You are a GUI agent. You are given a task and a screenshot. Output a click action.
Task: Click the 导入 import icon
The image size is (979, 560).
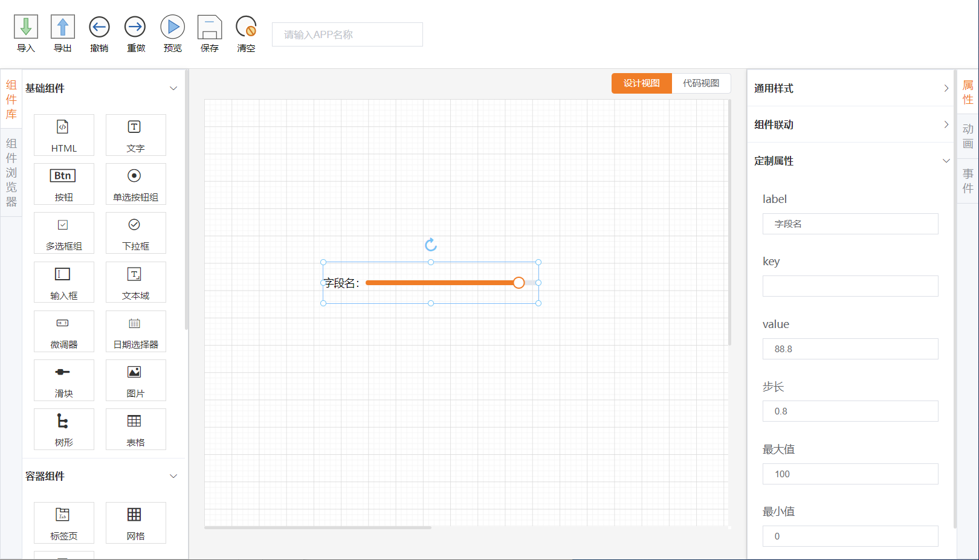click(26, 27)
